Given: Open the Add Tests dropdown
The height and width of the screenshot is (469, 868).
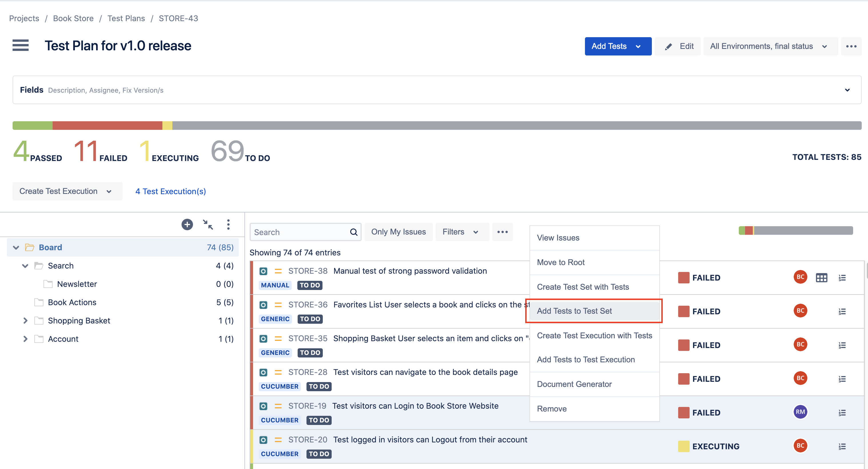Looking at the screenshot, I should [618, 46].
